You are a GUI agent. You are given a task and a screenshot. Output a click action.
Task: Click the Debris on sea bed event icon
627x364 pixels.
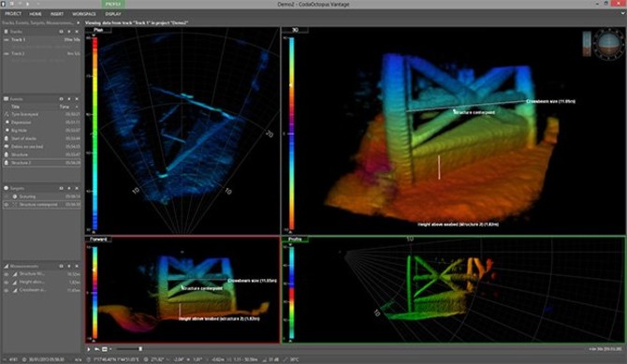coord(7,146)
